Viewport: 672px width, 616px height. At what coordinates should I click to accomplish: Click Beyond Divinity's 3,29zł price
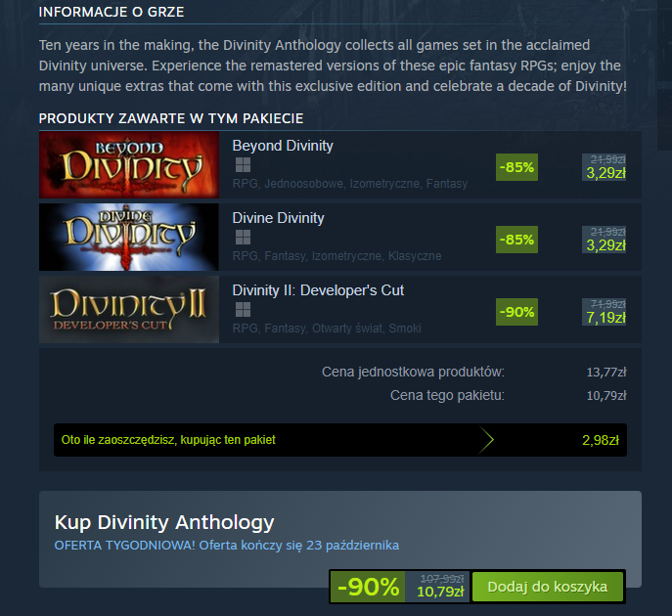point(605,173)
